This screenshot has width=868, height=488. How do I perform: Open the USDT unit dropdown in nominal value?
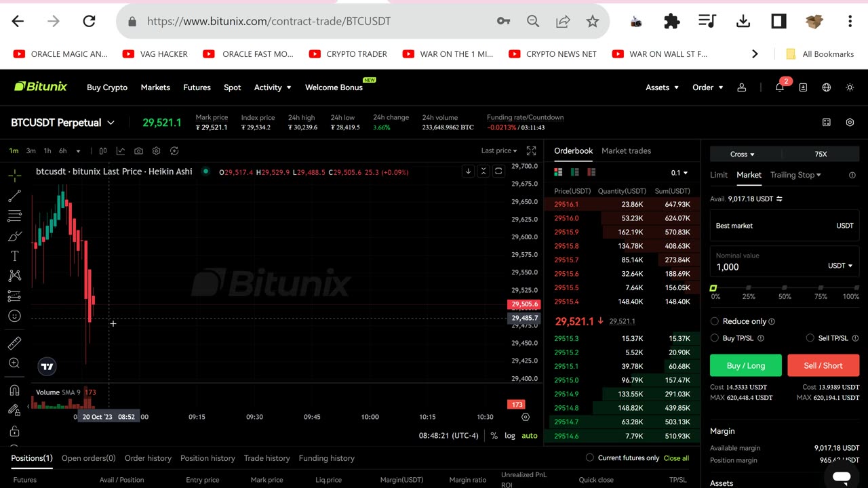point(840,266)
